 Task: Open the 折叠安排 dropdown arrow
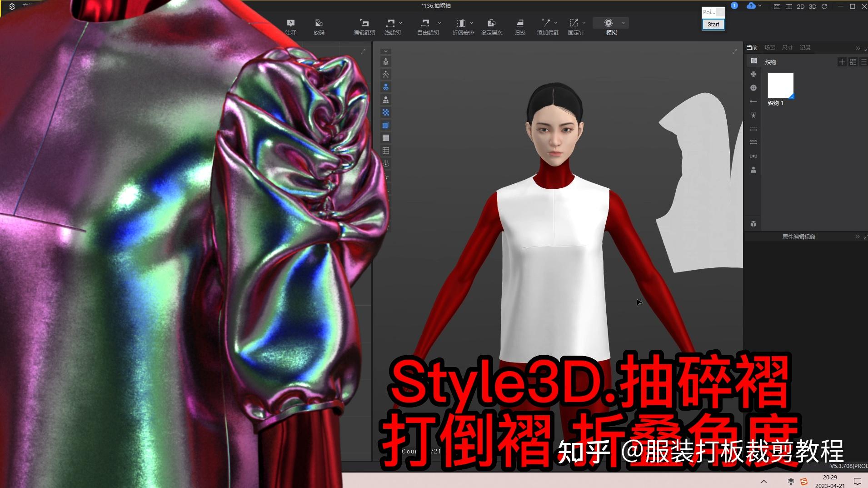click(471, 22)
